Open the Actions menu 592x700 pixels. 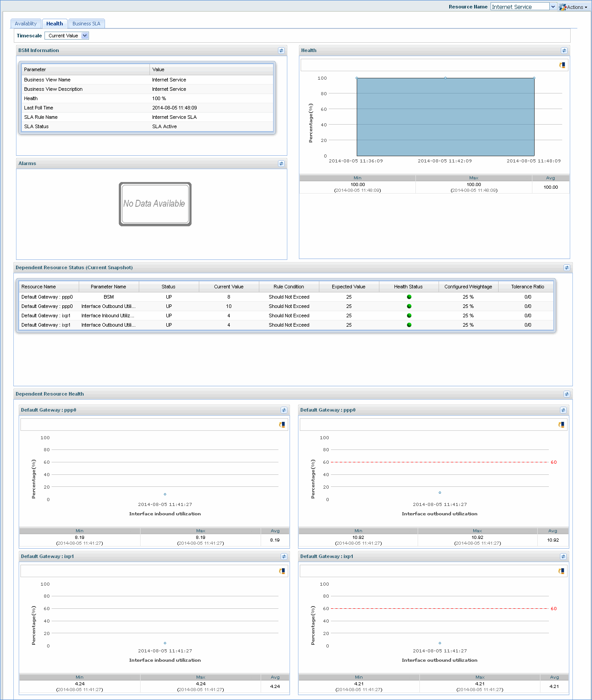pos(574,7)
